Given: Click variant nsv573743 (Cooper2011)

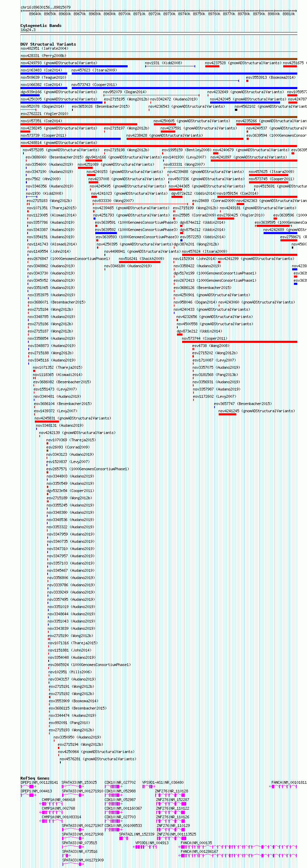Looking at the screenshot, I should 94,85.
